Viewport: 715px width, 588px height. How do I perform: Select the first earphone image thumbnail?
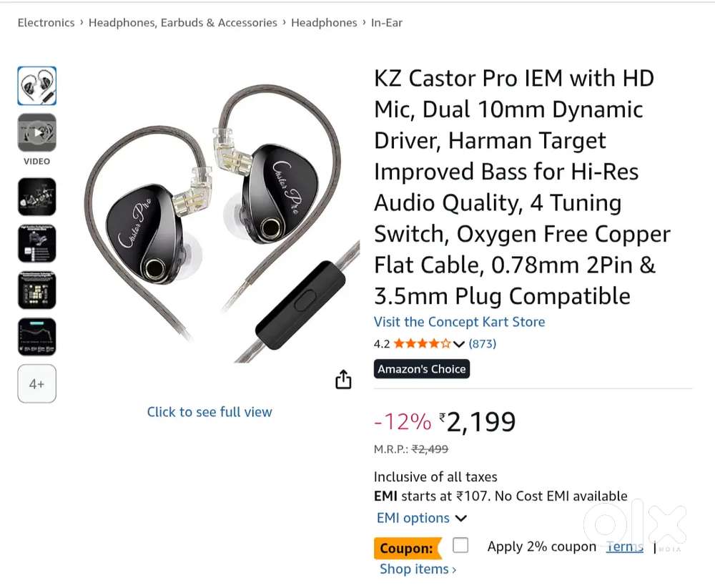[x=37, y=86]
